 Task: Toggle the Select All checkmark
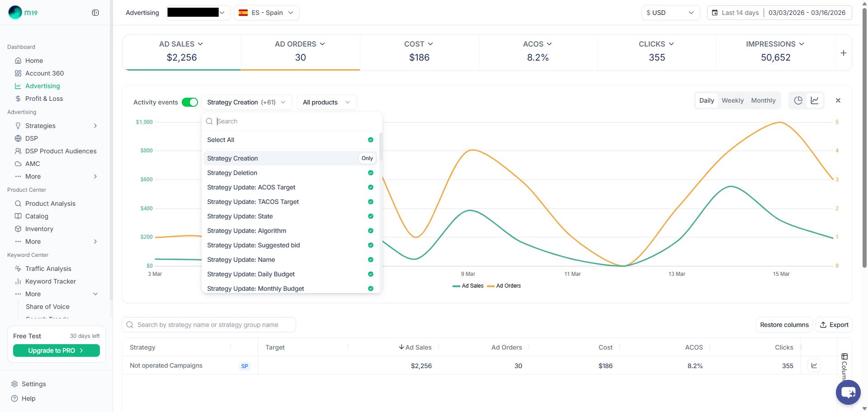coord(370,140)
